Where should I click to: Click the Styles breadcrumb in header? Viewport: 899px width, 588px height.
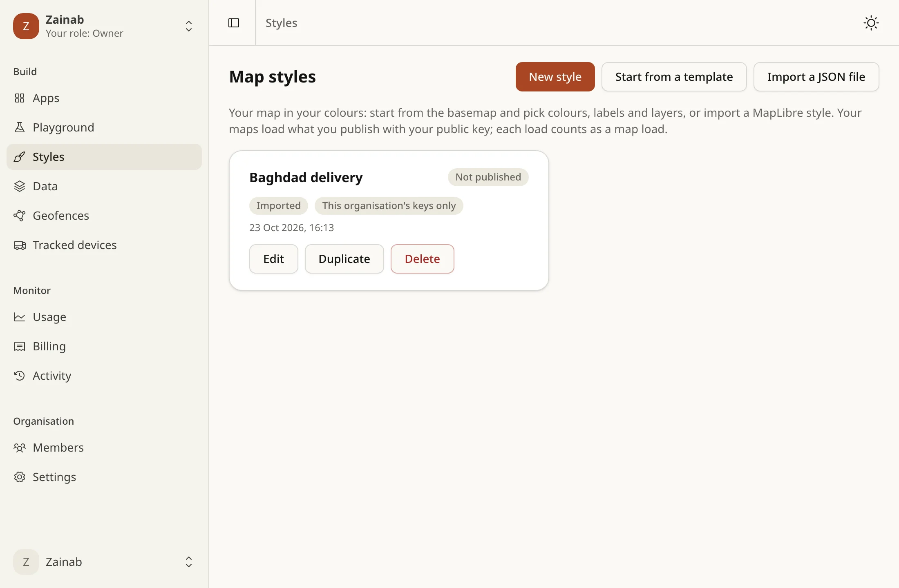coord(282,23)
